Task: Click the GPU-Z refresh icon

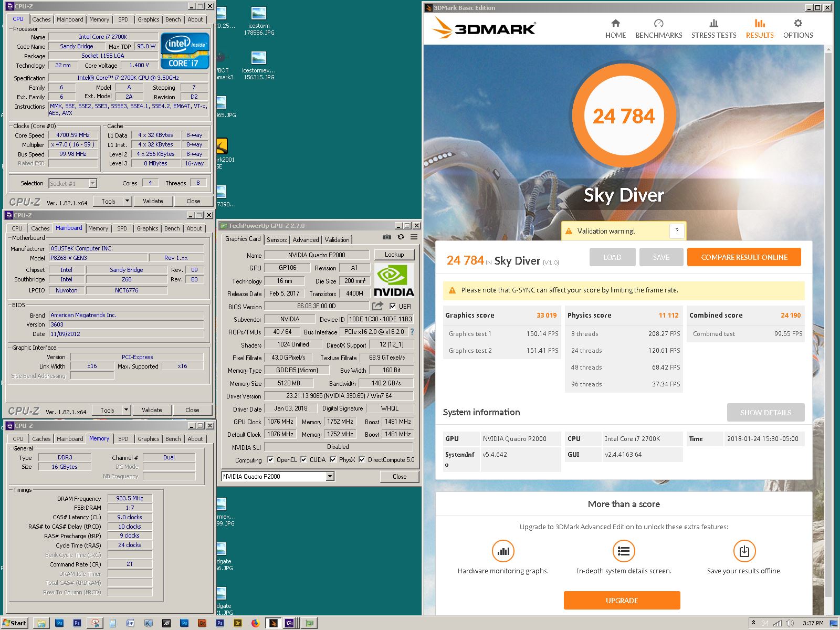Action: (x=401, y=237)
